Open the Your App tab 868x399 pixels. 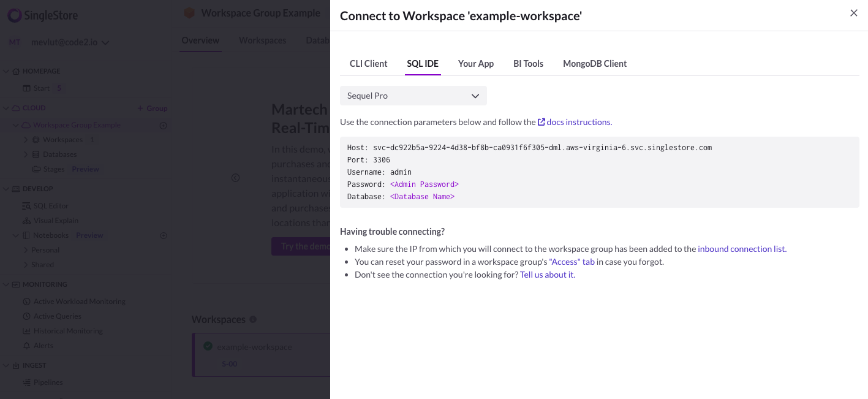(x=476, y=64)
